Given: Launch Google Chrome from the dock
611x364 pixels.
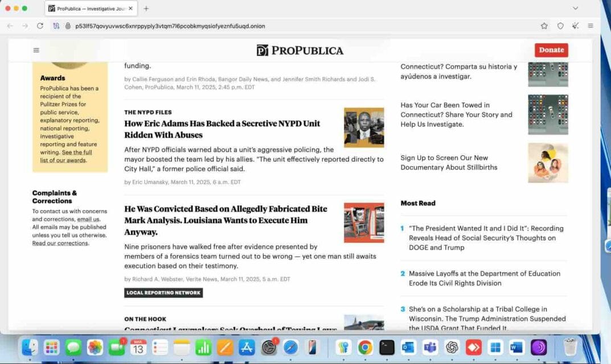Looking at the screenshot, I should (365, 347).
